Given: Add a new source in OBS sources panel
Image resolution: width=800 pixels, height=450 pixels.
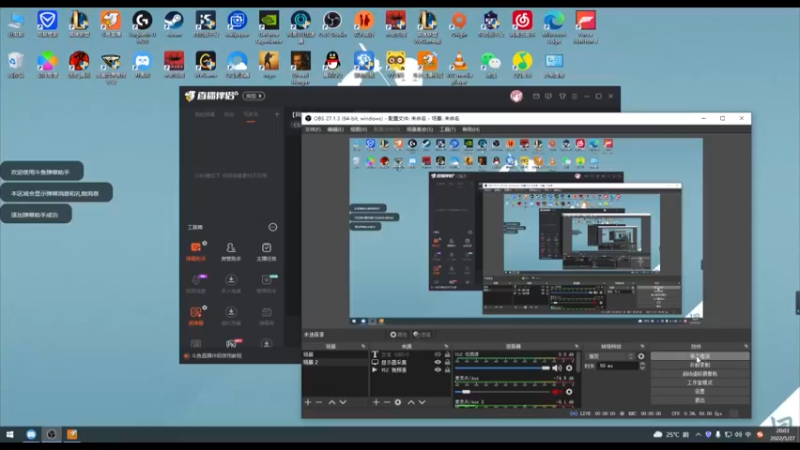Looking at the screenshot, I should 376,402.
